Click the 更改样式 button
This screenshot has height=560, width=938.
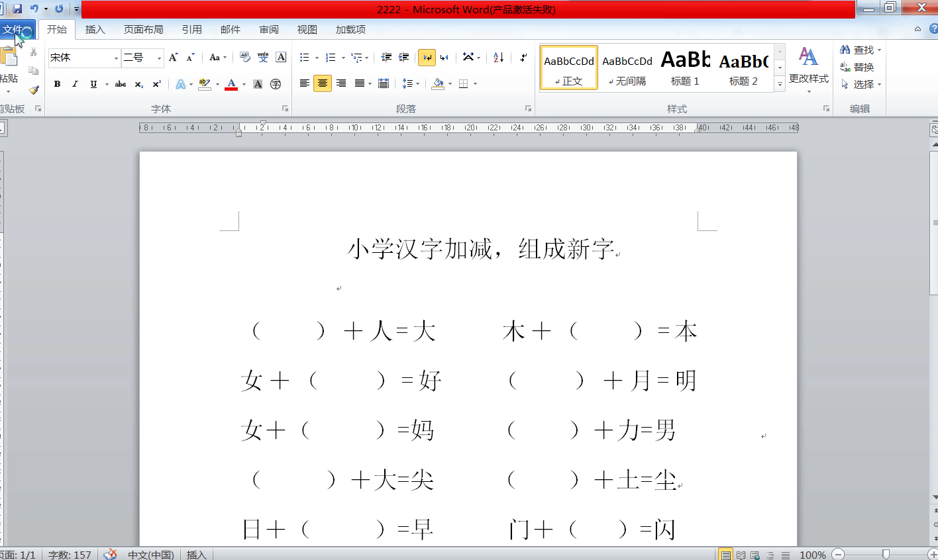click(x=808, y=66)
